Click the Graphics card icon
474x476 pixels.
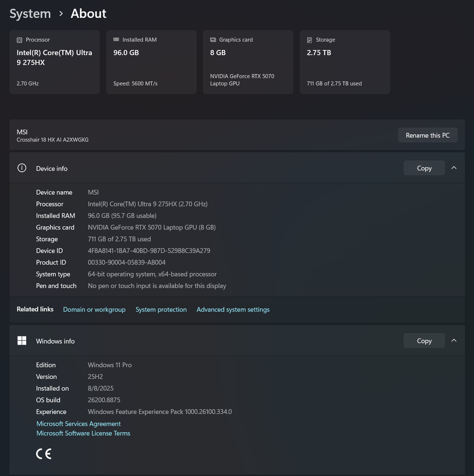click(213, 40)
